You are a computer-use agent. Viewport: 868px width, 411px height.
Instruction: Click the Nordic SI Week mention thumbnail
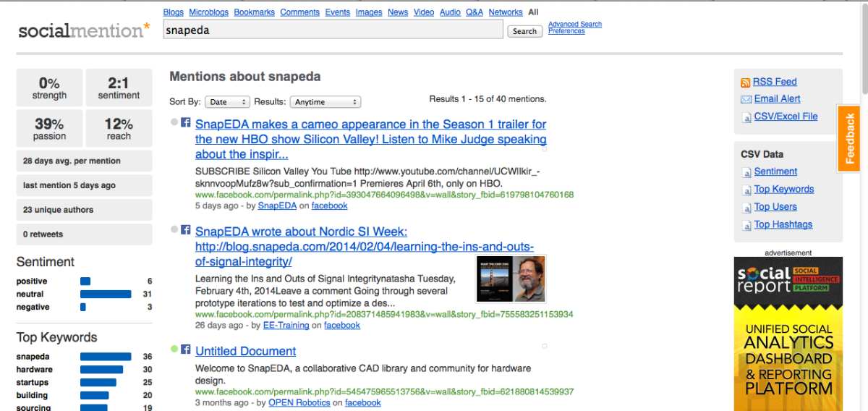click(x=511, y=279)
